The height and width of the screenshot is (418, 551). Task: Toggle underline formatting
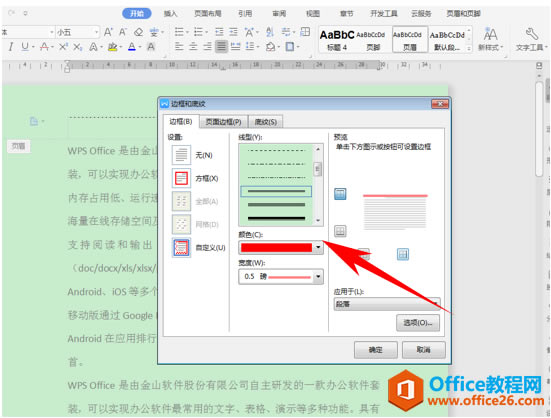[25, 47]
